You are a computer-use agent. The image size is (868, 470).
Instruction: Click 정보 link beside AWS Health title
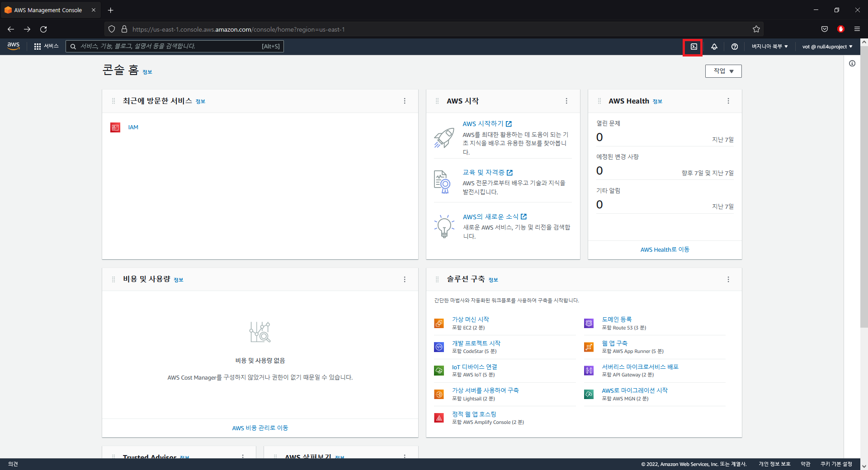pos(657,102)
